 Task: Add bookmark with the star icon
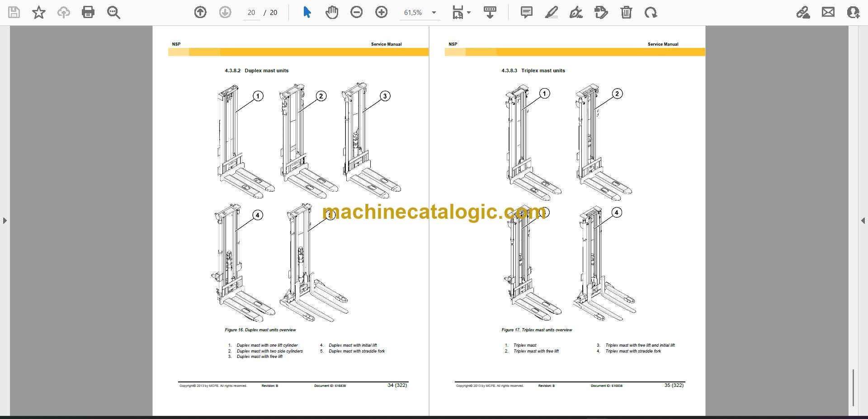(x=39, y=12)
